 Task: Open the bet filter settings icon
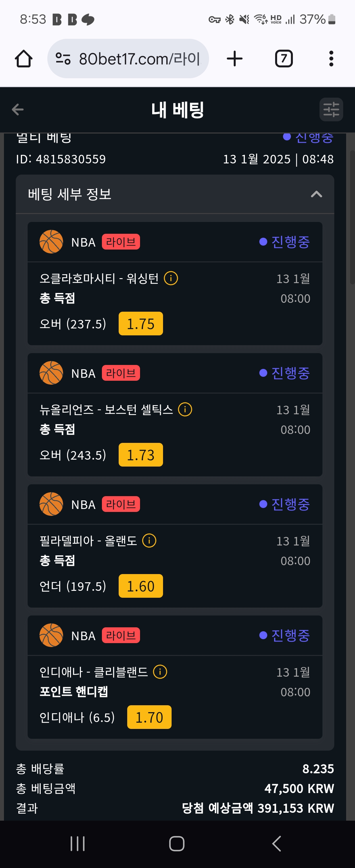coord(331,109)
